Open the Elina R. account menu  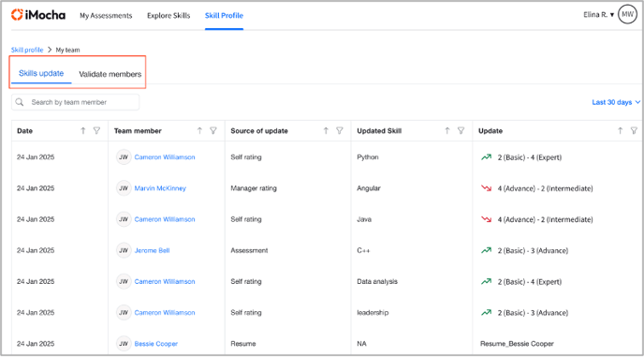tap(598, 15)
